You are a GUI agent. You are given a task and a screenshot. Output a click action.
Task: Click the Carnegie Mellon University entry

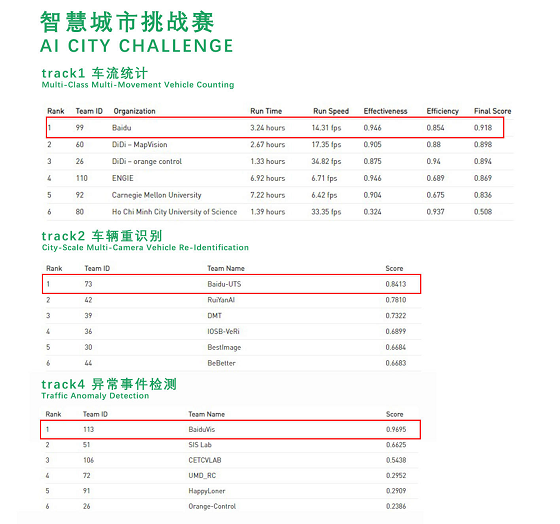pyautogui.click(x=156, y=195)
